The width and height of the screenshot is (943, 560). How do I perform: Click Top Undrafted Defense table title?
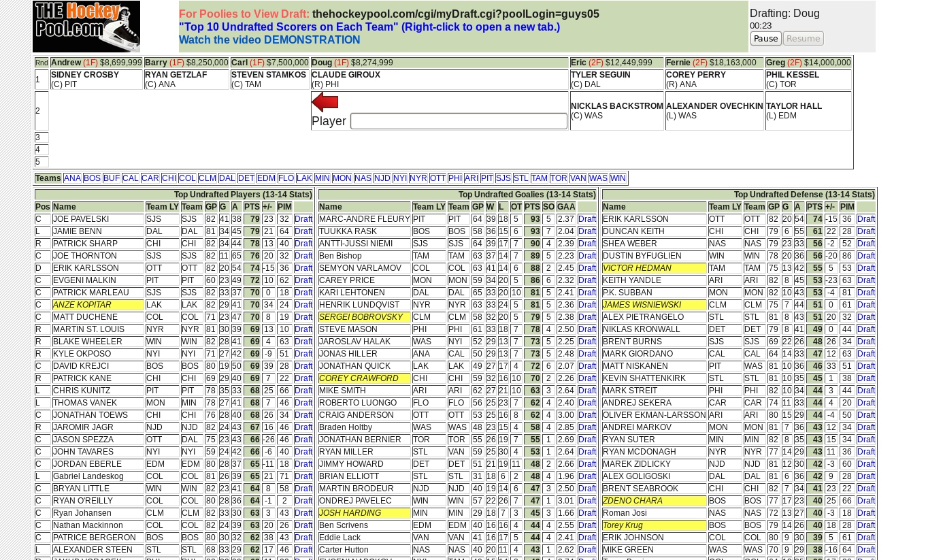[739, 195]
